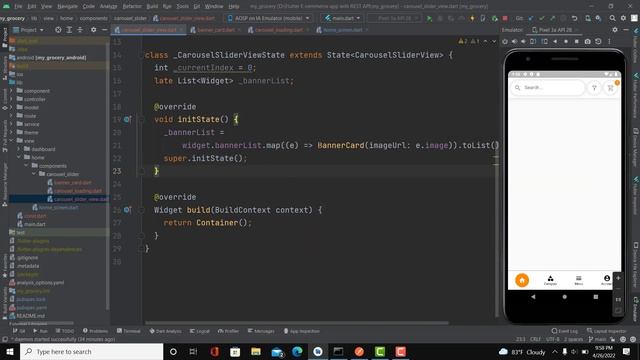
Task: Click the Windows Start button
Action: 10,352
